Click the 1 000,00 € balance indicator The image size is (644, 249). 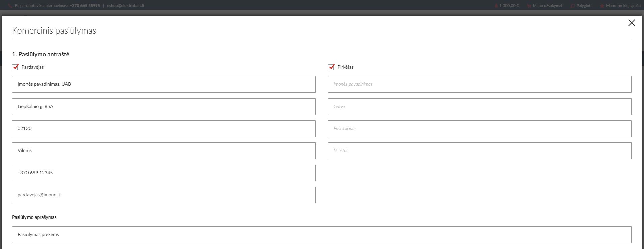point(508,6)
